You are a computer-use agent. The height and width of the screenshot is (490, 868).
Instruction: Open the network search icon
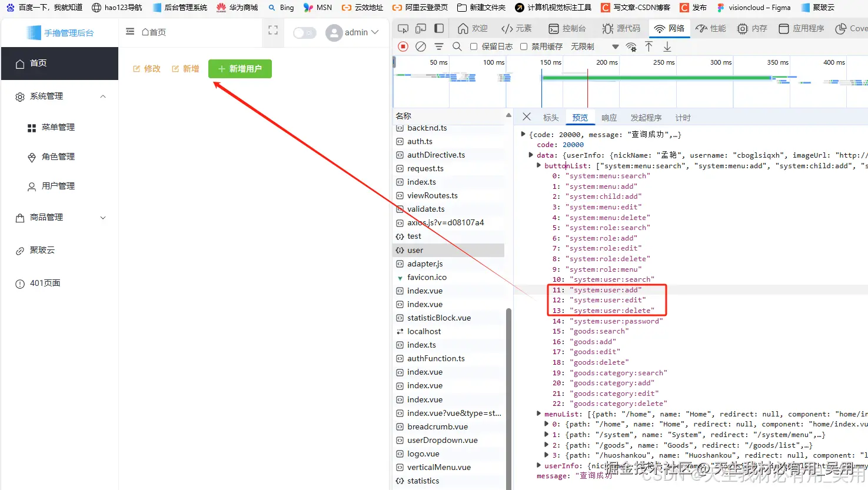(x=457, y=46)
